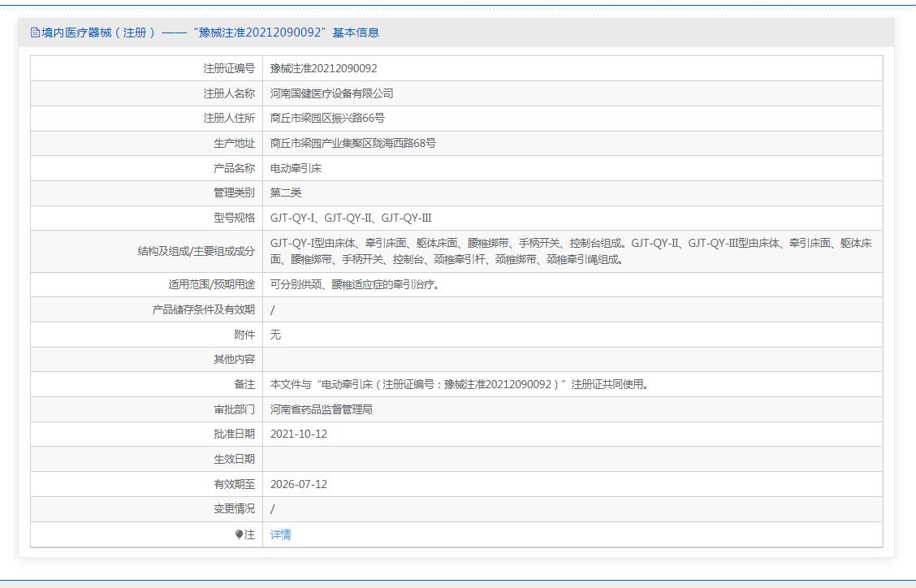
Task: Click registrant address 商丘市梁园区振兴路66号
Action: click(327, 118)
